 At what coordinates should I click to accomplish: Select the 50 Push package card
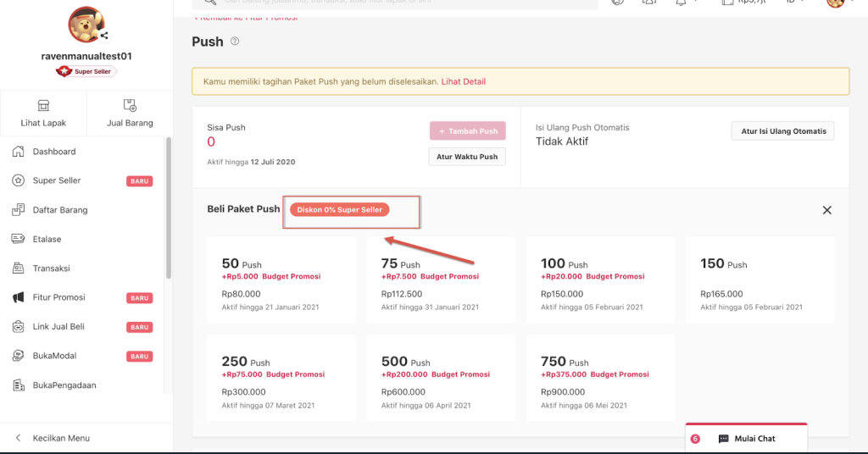[281, 280]
